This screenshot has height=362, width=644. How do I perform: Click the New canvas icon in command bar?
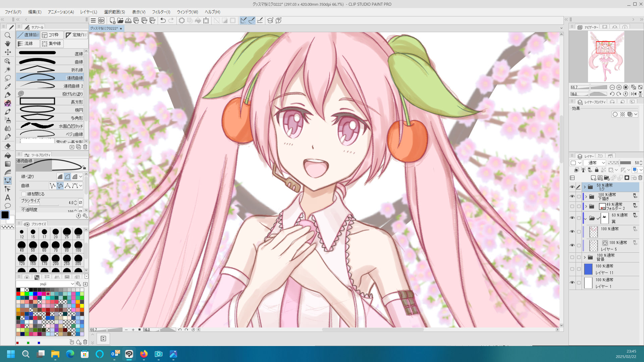click(x=112, y=20)
